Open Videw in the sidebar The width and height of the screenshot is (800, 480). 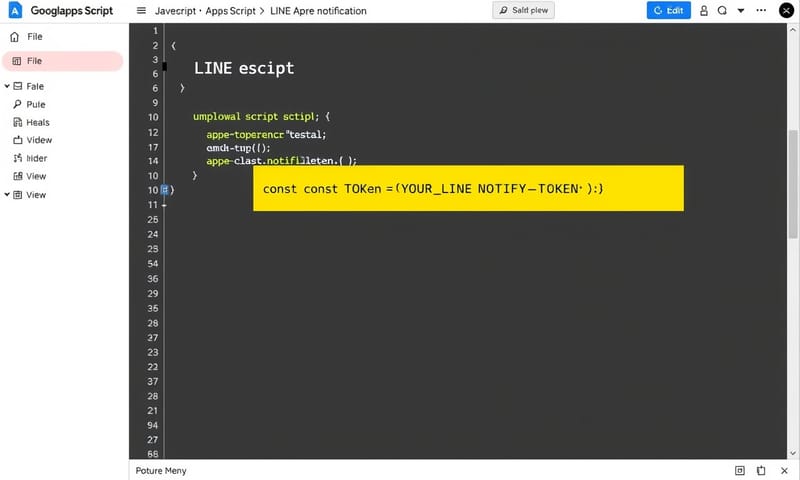(39, 140)
